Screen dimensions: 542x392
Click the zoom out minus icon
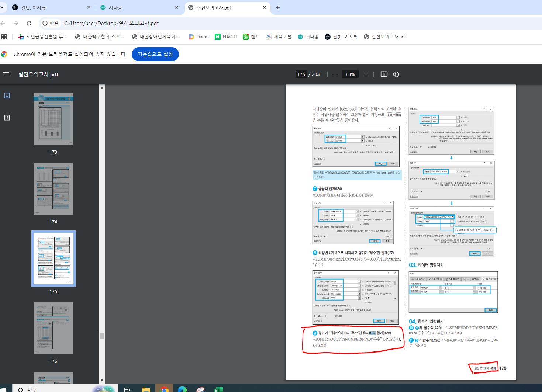tap(335, 74)
